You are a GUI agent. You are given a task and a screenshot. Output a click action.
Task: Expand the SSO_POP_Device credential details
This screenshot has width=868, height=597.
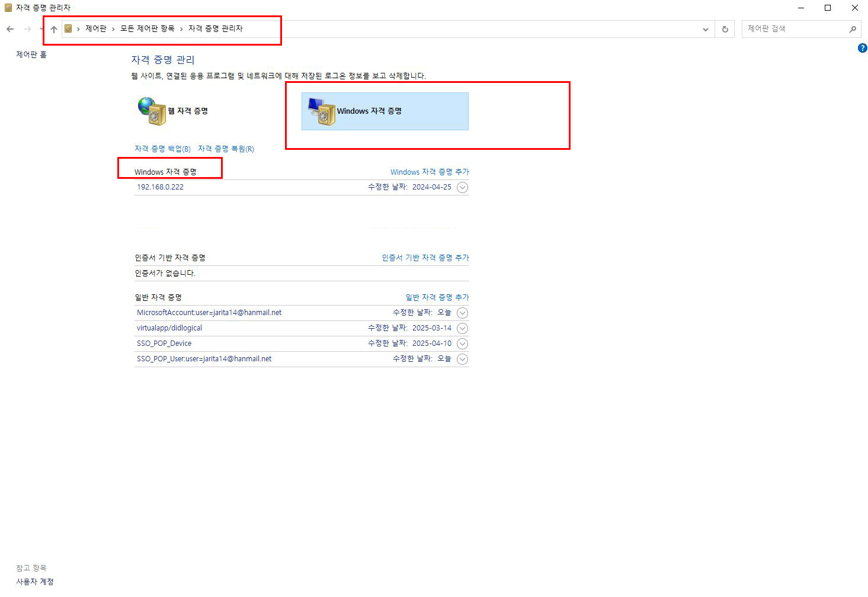pyautogui.click(x=463, y=344)
